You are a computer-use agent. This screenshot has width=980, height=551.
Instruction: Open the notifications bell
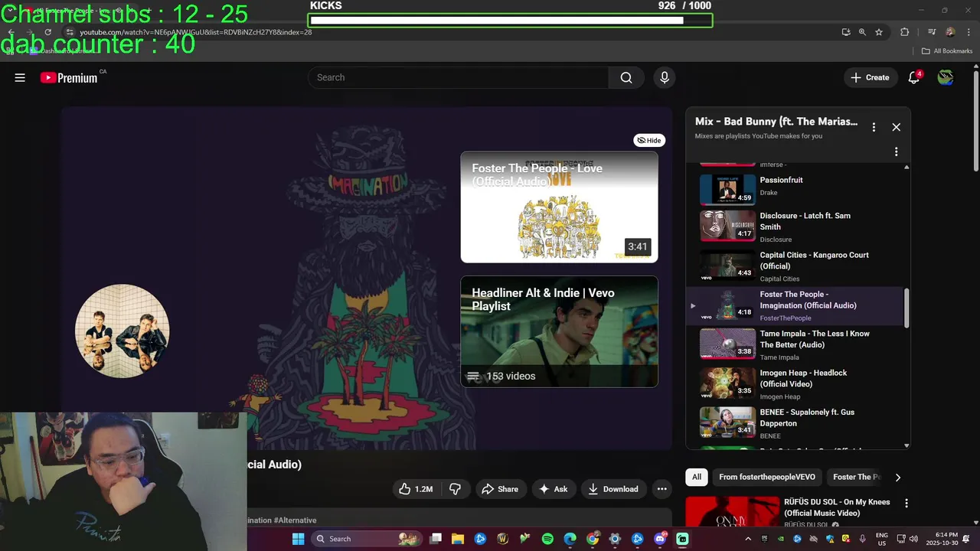tap(914, 77)
